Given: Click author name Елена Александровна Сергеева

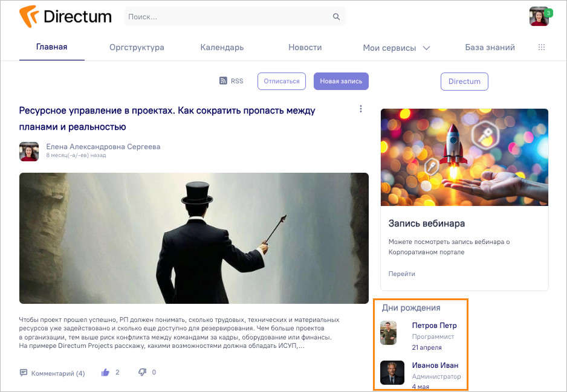Looking at the screenshot, I should coord(103,147).
